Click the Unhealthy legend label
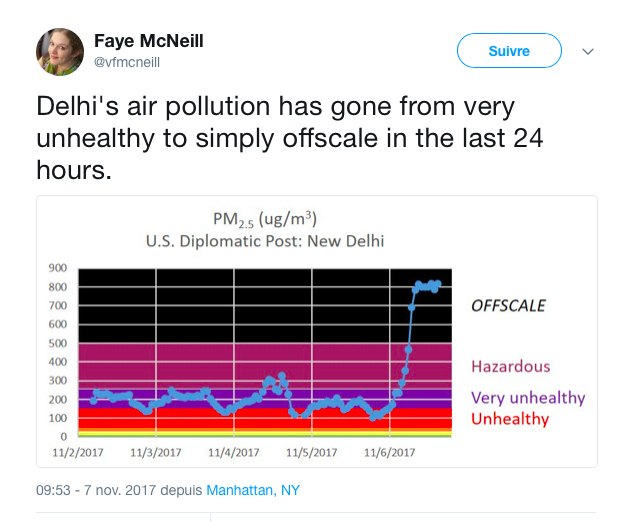This screenshot has height=522, width=631. pyautogui.click(x=510, y=419)
